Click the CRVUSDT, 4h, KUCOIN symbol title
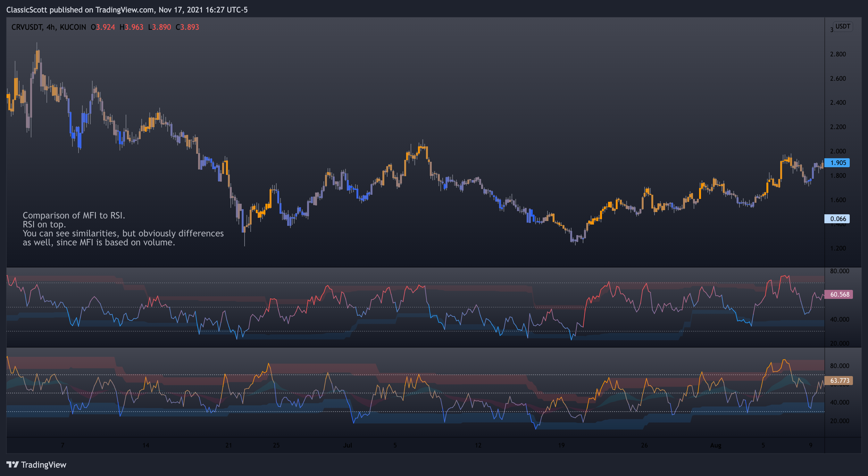The image size is (868, 476). 48,27
